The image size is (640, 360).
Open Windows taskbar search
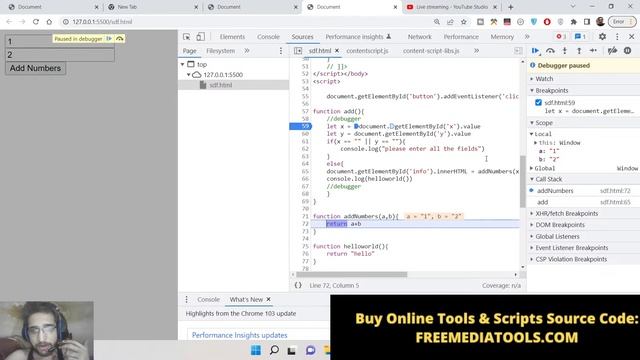point(274,350)
